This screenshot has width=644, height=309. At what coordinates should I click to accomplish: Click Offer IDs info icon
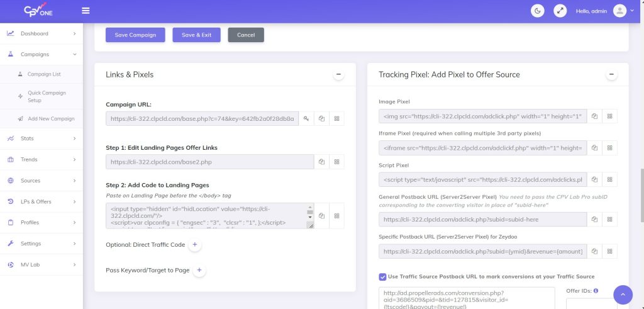[596, 291]
